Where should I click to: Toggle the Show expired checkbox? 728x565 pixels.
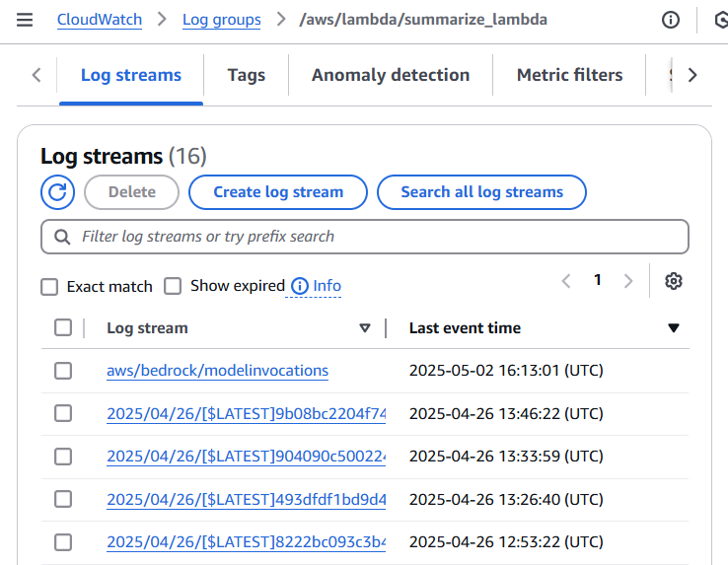pos(173,286)
